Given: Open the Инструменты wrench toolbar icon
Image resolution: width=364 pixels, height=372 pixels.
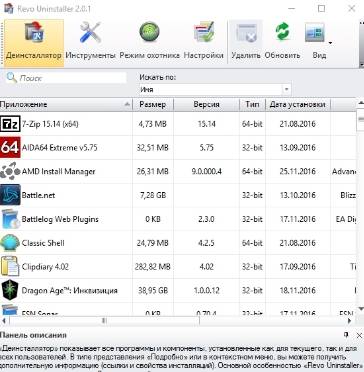Looking at the screenshot, I should (x=90, y=33).
